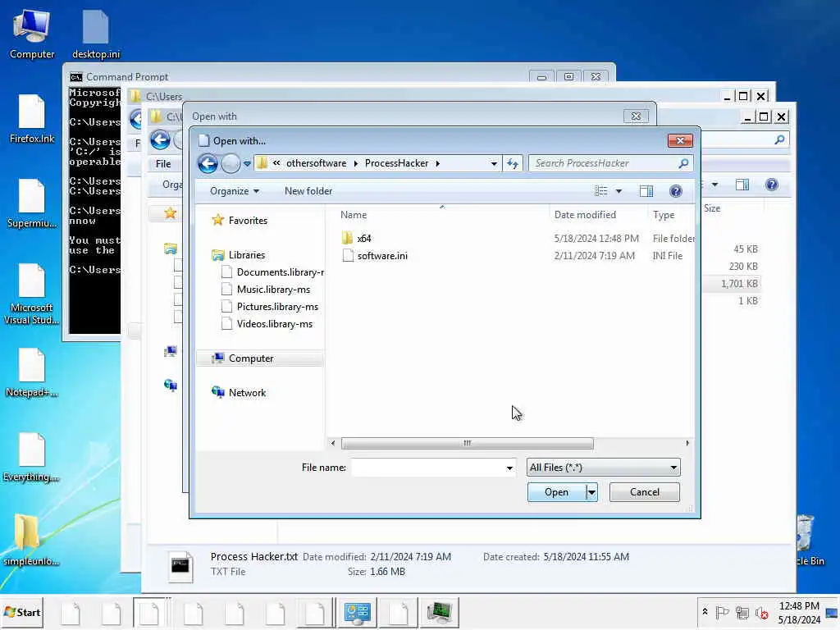Click the Cancel button
Viewport: 840px width, 630px height.
point(645,492)
